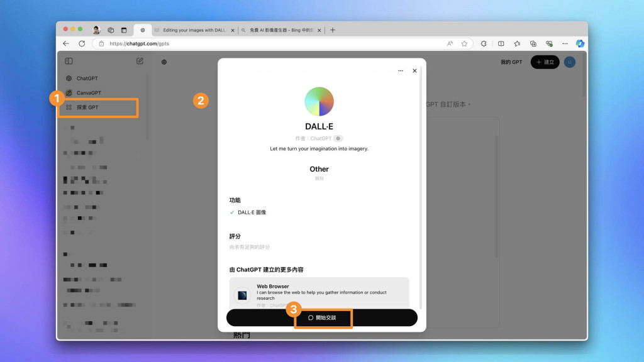Click the ChatGPT author badge icon
Viewport: 644px width, 362px height.
[338, 138]
